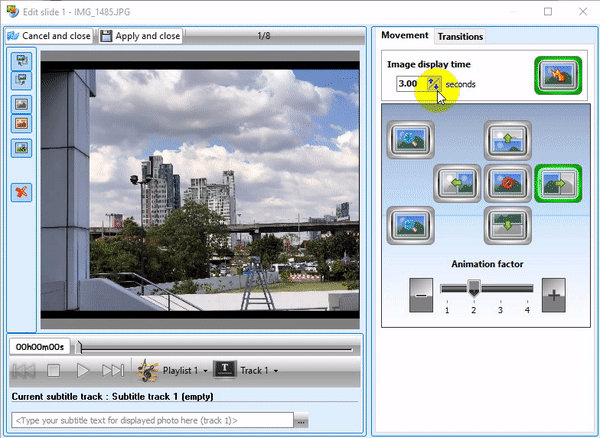Click the preview timeline slider handle
Viewport: 600px width, 438px height.
coord(78,347)
